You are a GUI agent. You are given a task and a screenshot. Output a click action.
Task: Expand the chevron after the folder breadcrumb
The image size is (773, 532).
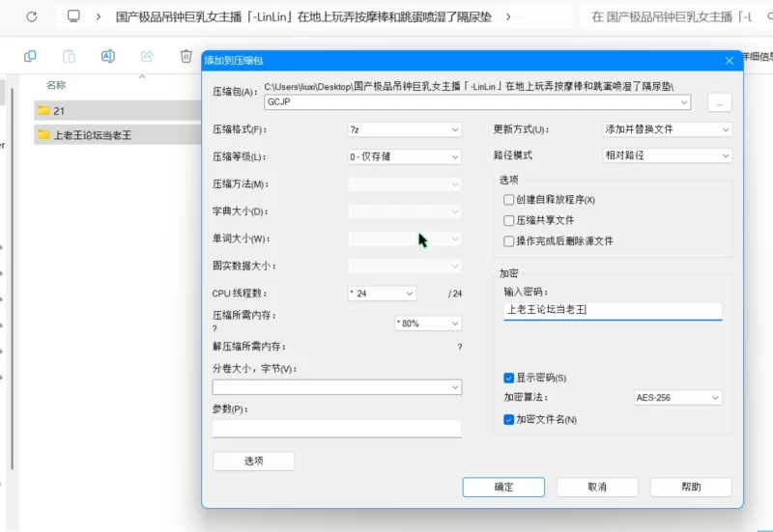point(508,16)
